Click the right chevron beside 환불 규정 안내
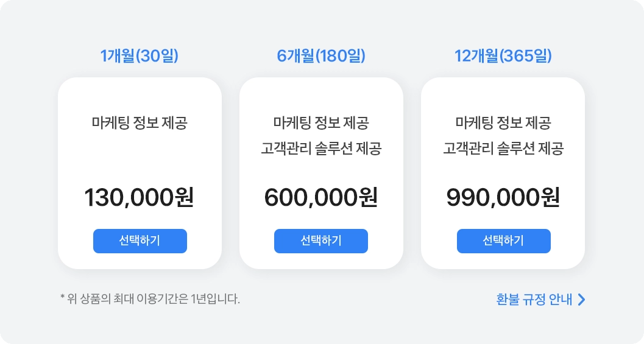This screenshot has width=644, height=344. [x=581, y=300]
